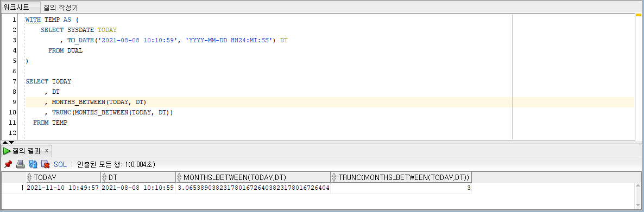Sort by the DT column header
The height and width of the screenshot is (212, 644).
point(137,177)
